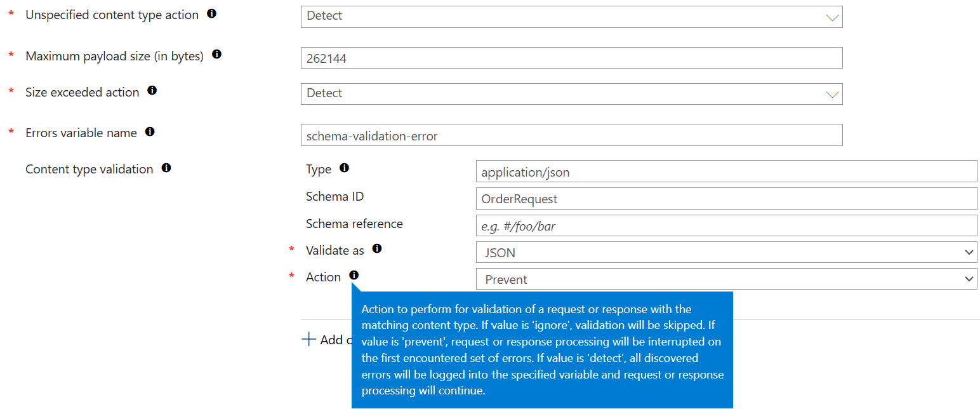Viewport: 980px width, 409px height.
Task: Click the Errors variable name field
Action: point(571,135)
